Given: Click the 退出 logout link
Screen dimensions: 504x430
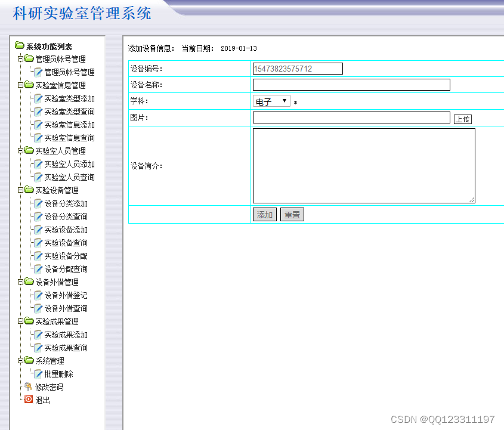Looking at the screenshot, I should click(43, 400).
